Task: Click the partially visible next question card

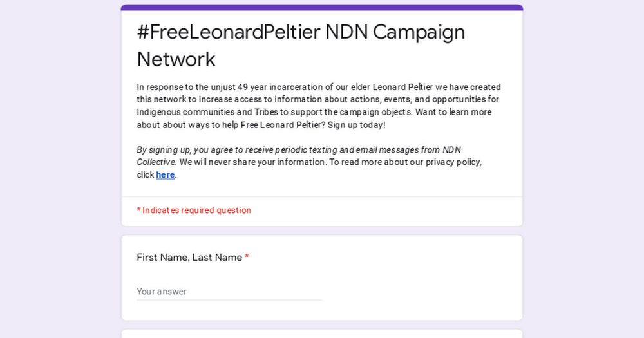Action: 322,334
